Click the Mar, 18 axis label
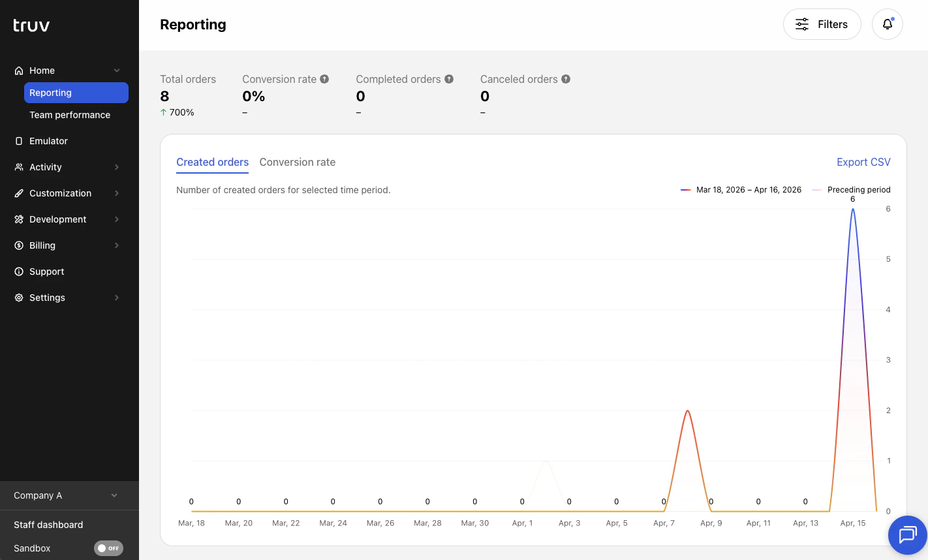This screenshot has height=560, width=928. point(191,523)
